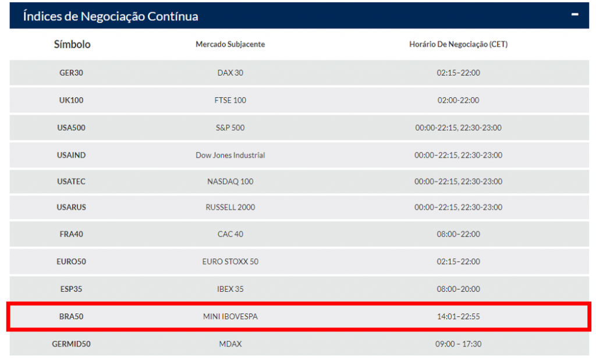Image resolution: width=596 pixels, height=364 pixels.
Task: Click the FRA40 row trading hours
Action: (459, 234)
